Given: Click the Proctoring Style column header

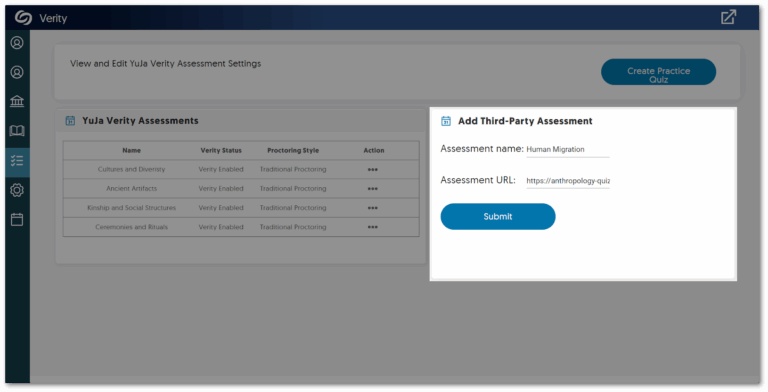Looking at the screenshot, I should [293, 150].
